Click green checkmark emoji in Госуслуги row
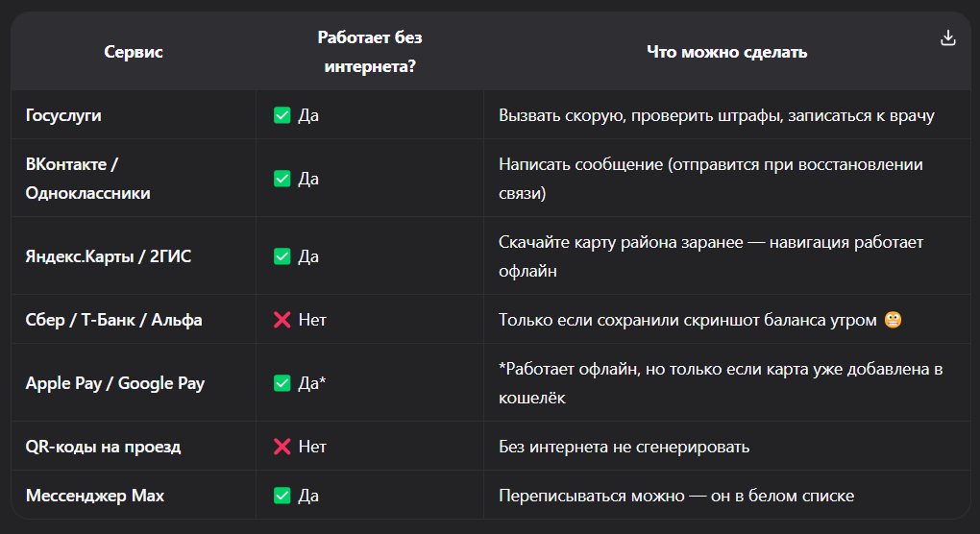Screen dimensions: 980x534 pos(282,115)
